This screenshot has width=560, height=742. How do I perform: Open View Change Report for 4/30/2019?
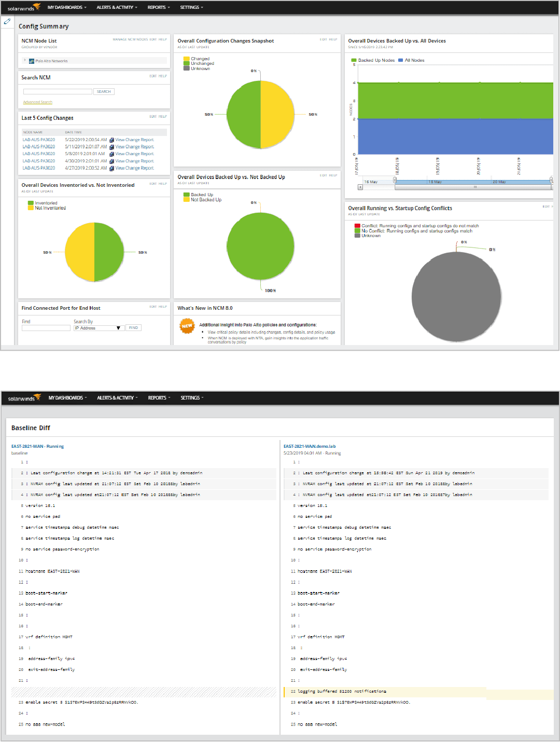[x=135, y=161]
